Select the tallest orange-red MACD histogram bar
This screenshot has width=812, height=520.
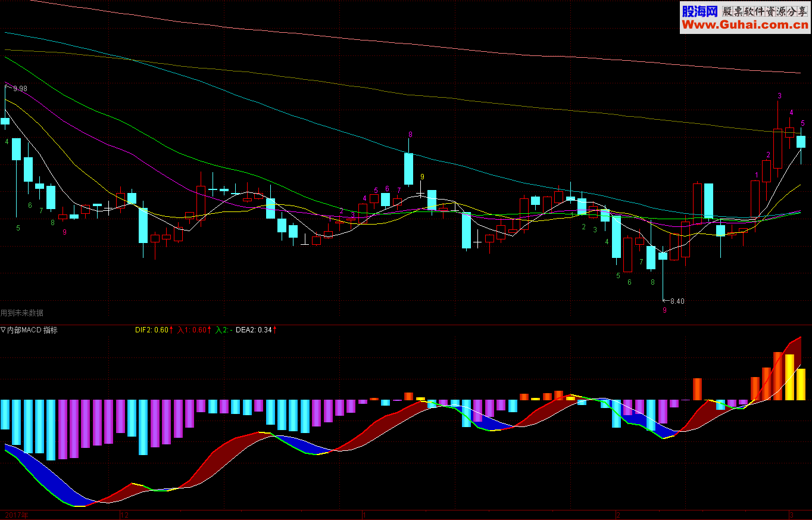(x=777, y=376)
